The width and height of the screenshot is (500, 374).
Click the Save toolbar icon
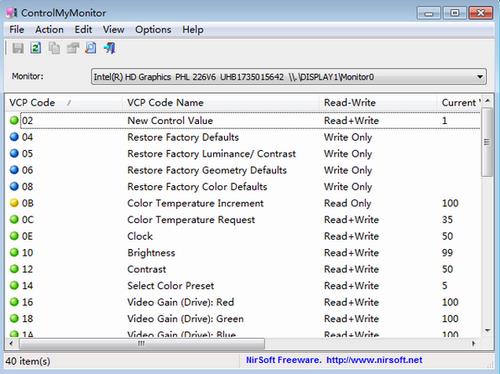(18, 48)
